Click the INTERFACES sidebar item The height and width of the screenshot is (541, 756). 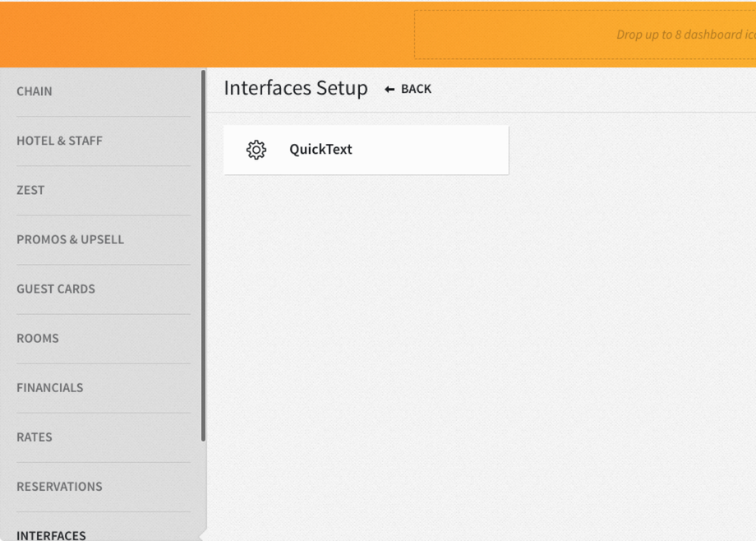[51, 534]
